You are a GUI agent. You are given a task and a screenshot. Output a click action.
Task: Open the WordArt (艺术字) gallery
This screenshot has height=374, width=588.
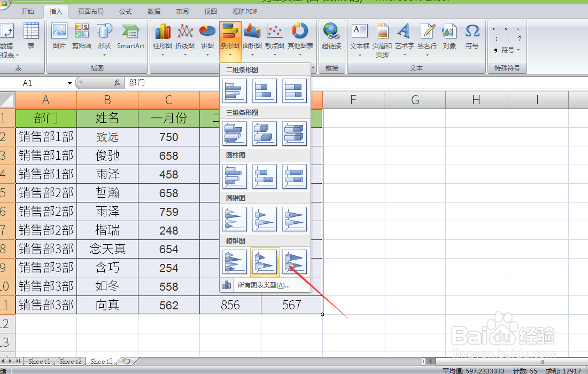pyautogui.click(x=404, y=40)
